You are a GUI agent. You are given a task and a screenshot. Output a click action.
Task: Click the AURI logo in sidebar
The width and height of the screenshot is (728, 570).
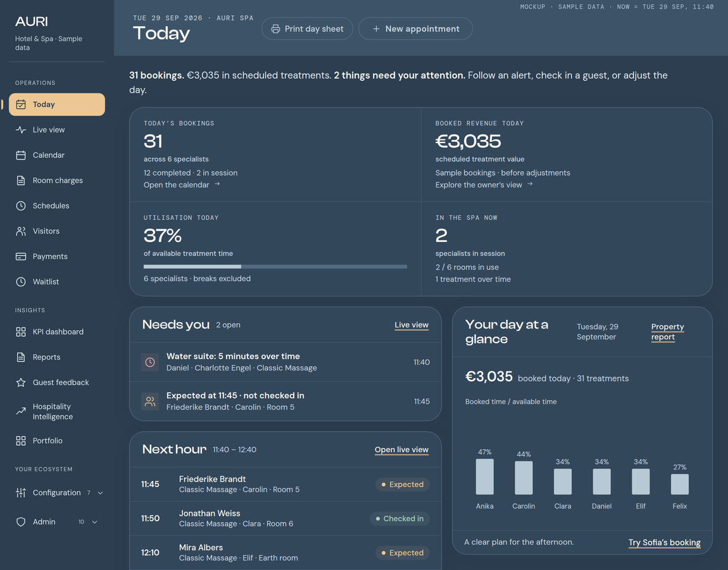pyautogui.click(x=32, y=22)
